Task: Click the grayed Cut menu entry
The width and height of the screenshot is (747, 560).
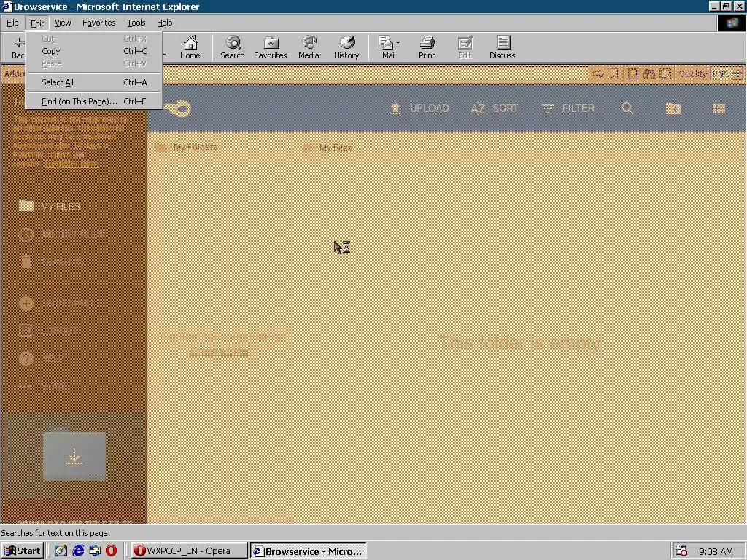Action: [x=94, y=39]
